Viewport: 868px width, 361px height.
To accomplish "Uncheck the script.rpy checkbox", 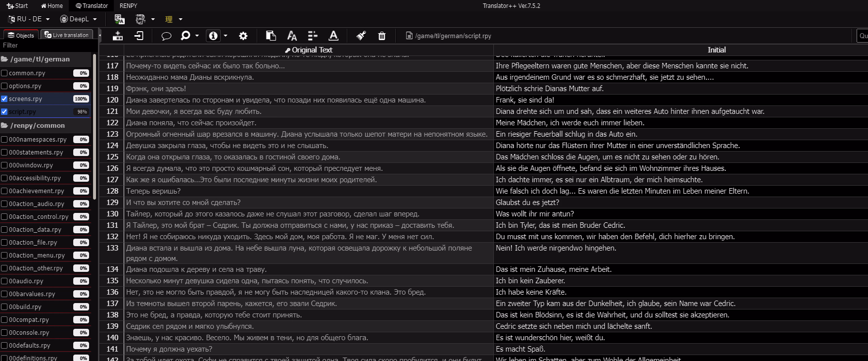I will tap(4, 111).
